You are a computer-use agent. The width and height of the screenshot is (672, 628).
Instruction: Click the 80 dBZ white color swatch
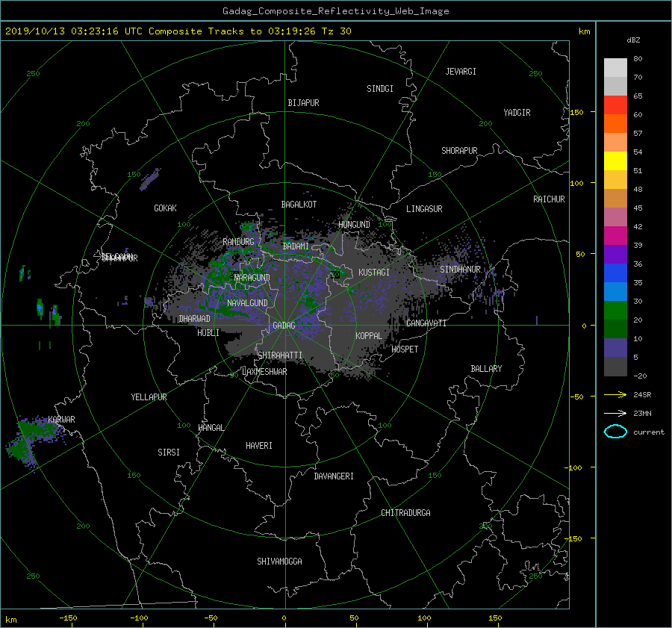(615, 67)
